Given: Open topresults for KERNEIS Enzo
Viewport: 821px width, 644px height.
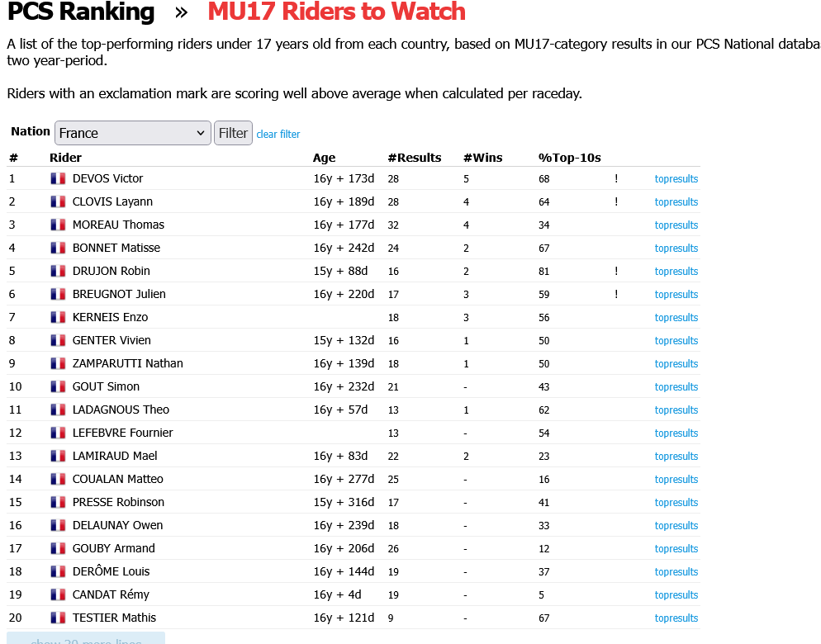Looking at the screenshot, I should [676, 317].
